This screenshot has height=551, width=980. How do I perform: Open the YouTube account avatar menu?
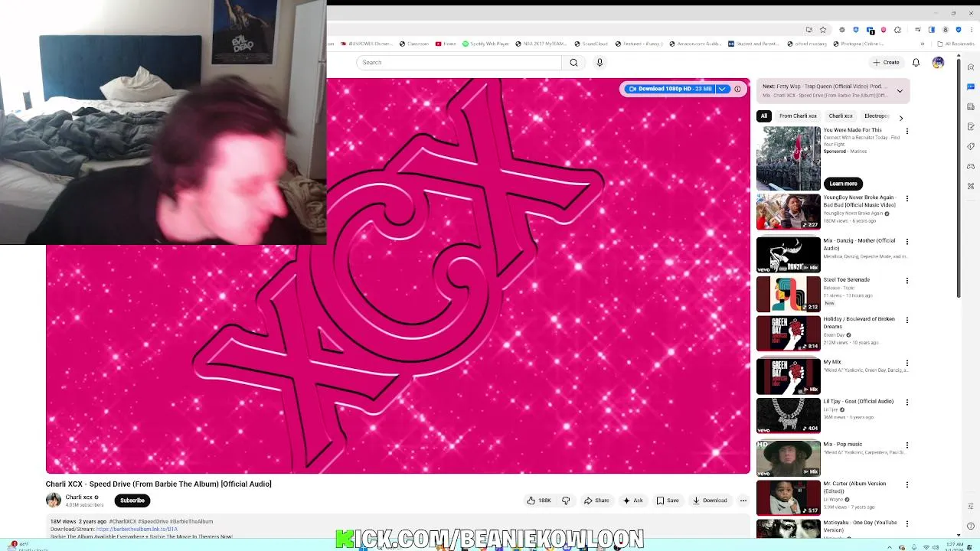938,63
